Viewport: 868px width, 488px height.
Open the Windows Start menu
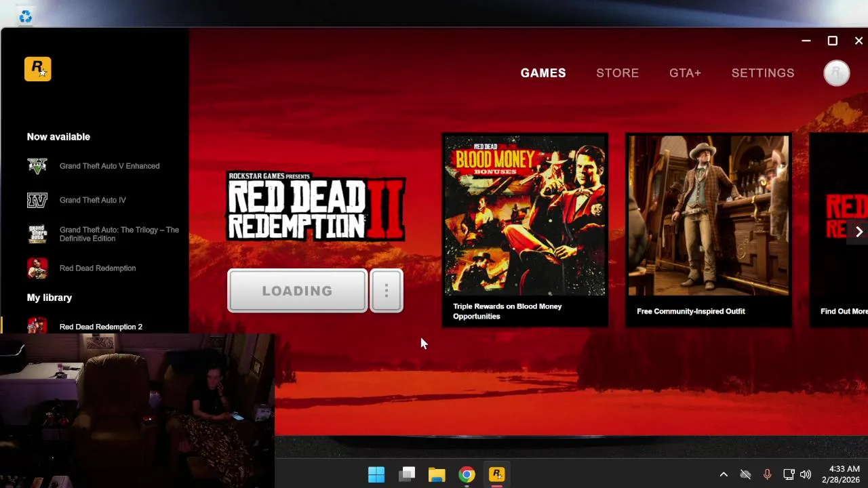[376, 474]
